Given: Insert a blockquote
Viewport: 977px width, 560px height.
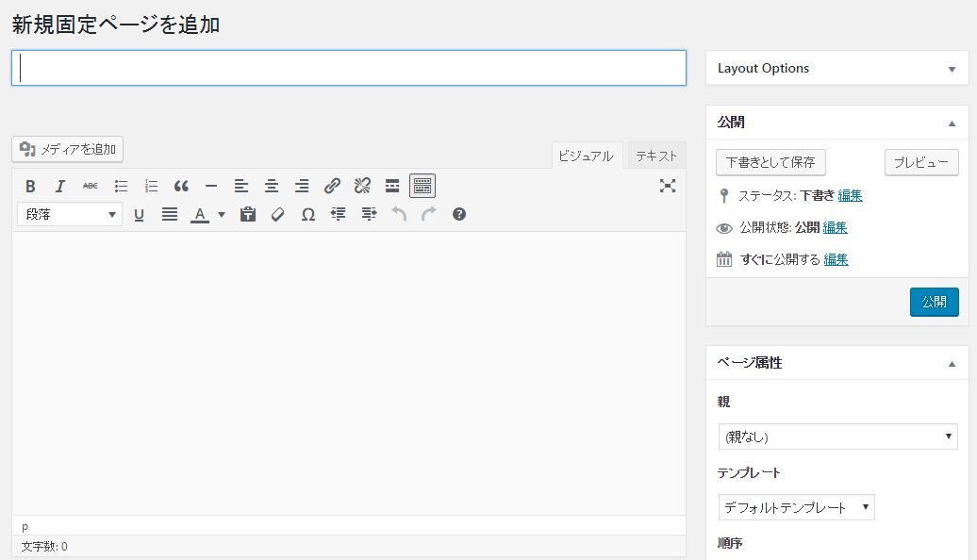Looking at the screenshot, I should [181, 186].
